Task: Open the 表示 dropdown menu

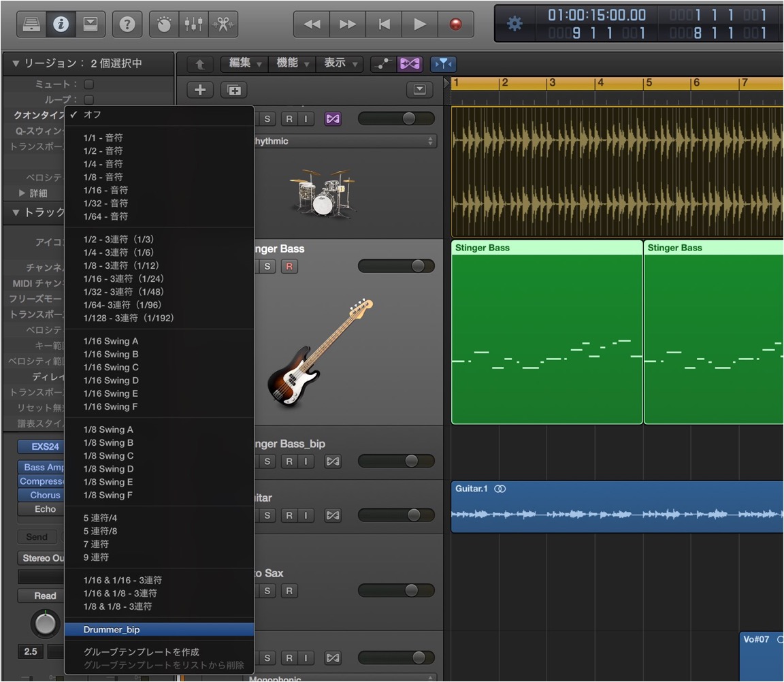Action: point(340,63)
